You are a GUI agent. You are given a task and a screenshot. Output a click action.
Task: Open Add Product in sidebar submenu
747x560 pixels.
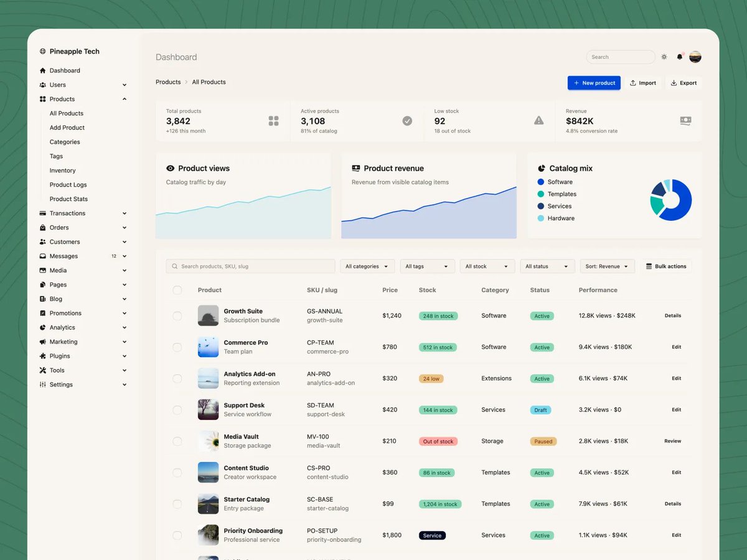pyautogui.click(x=67, y=128)
